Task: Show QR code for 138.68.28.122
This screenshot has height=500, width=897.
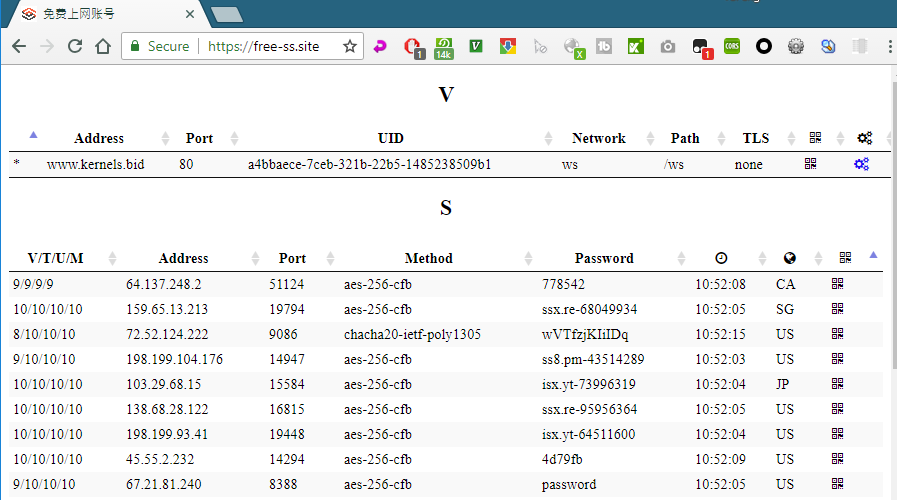Action: pos(838,408)
